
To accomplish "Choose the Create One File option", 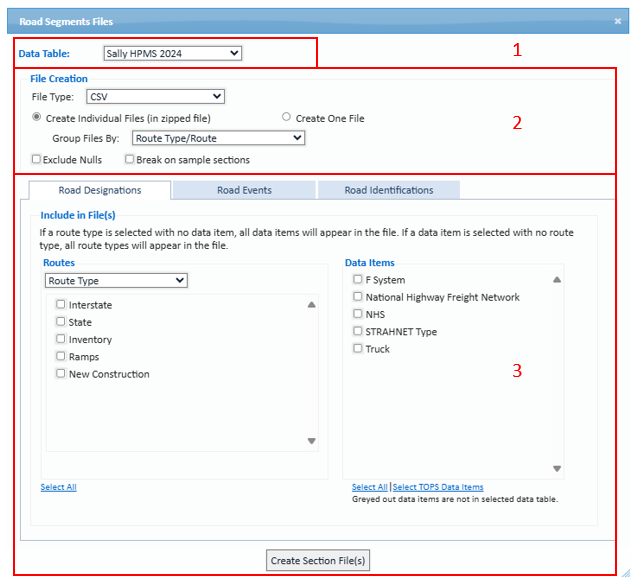I will tap(287, 118).
